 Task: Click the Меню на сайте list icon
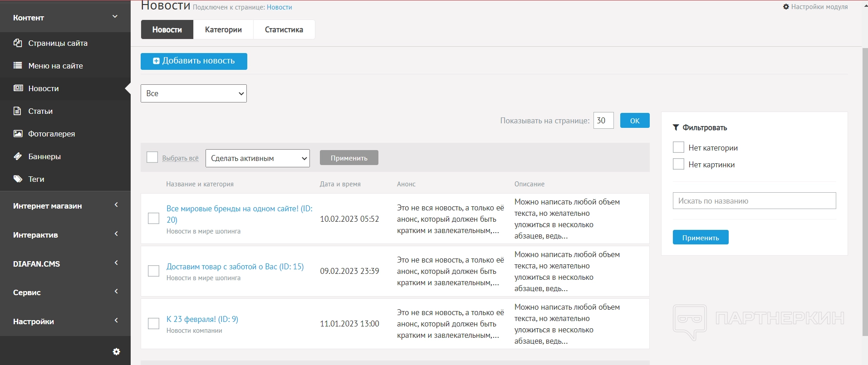point(18,66)
